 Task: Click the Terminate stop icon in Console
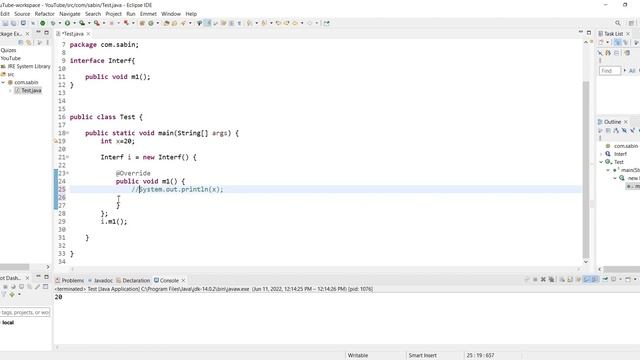click(x=535, y=280)
